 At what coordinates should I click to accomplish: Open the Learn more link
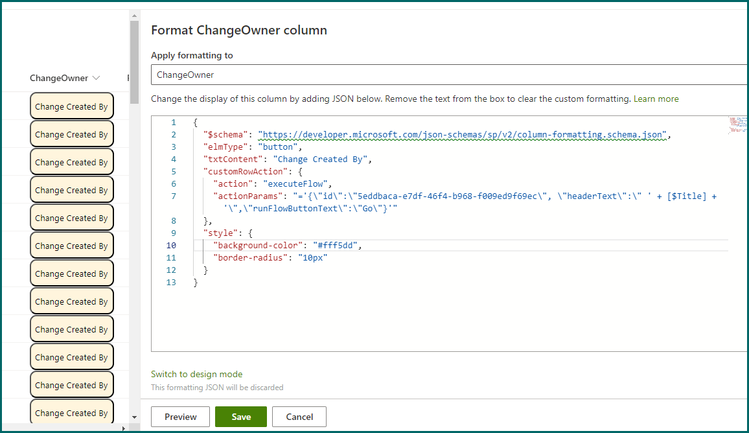[x=656, y=99]
